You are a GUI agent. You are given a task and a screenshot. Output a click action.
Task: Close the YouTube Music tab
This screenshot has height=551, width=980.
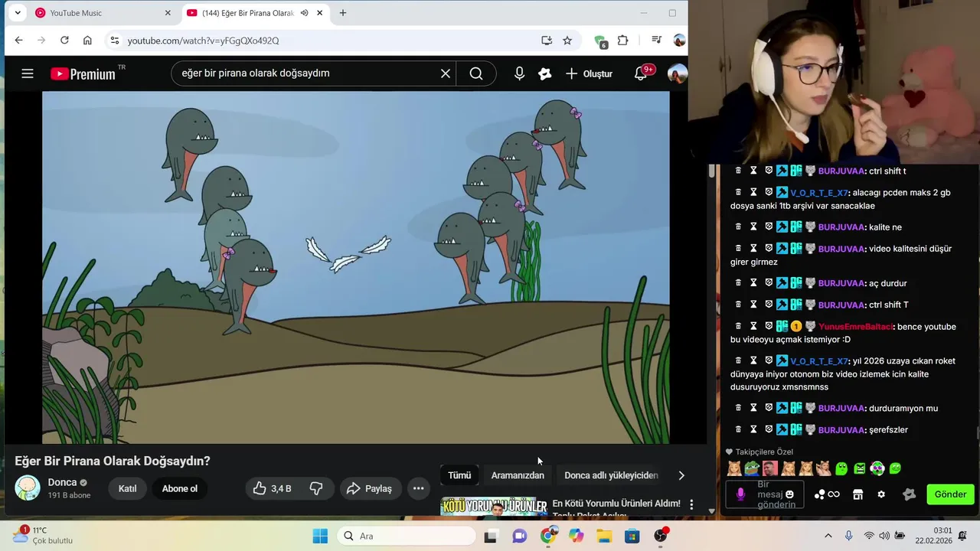168,13
